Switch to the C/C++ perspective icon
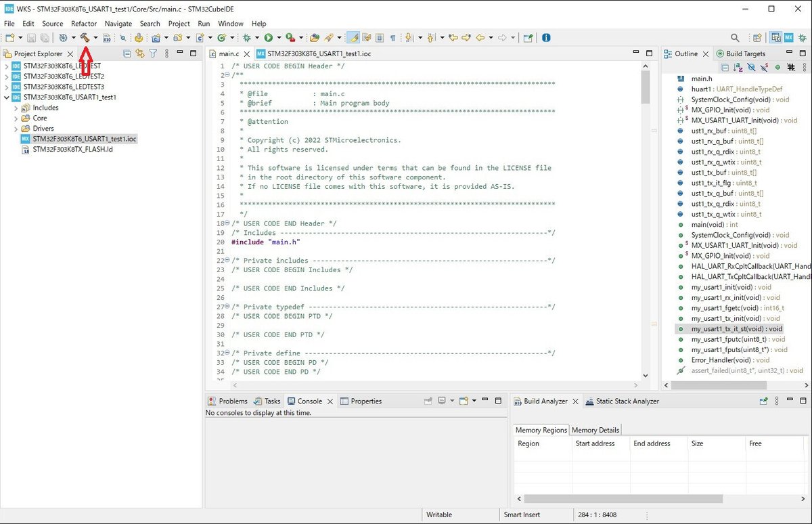Viewport: 812px width, 524px height. pyautogui.click(x=776, y=38)
